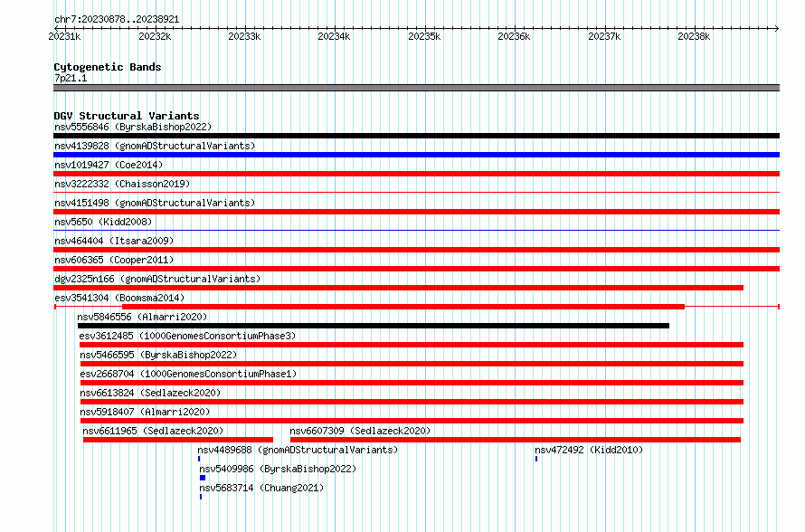805x532 pixels.
Task: Click the ruler's left arrowhead
Action: coord(56,28)
